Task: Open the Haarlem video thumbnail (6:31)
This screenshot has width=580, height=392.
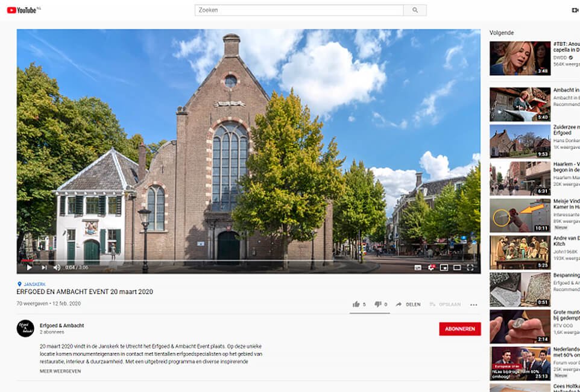Action: coord(520,179)
